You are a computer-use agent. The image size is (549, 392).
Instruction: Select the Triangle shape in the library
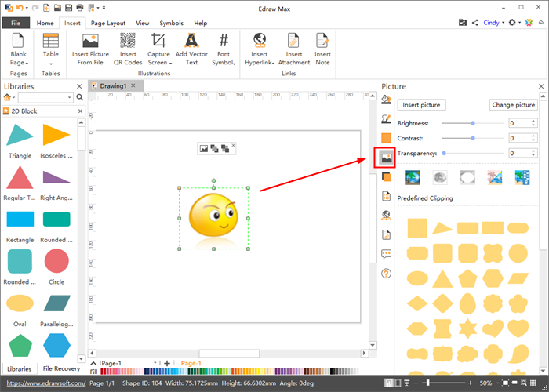click(x=20, y=136)
